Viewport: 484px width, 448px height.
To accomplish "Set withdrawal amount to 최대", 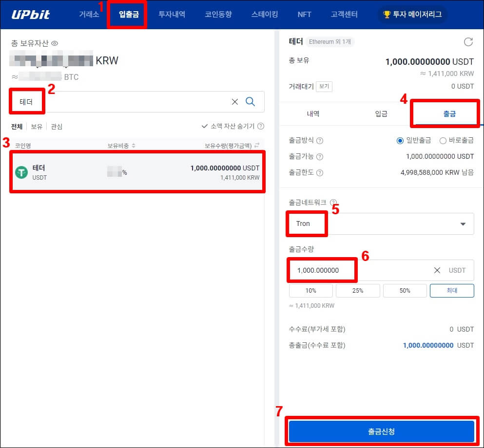I will coord(452,291).
